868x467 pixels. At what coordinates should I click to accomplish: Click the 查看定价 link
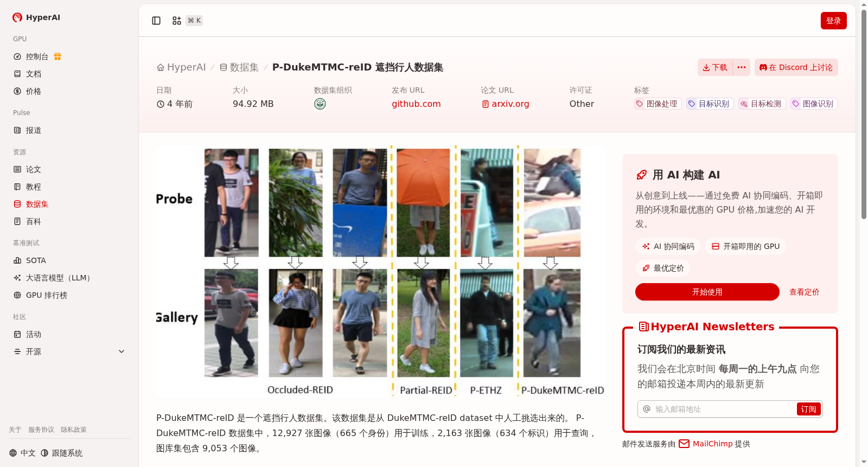click(805, 292)
